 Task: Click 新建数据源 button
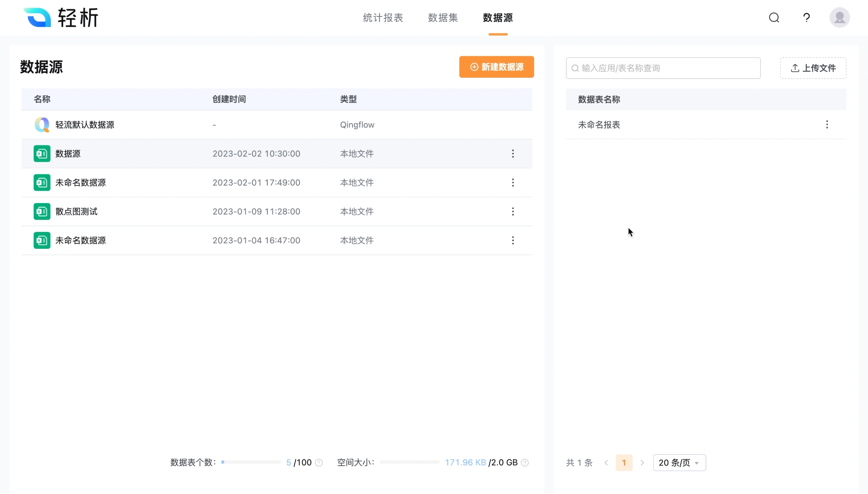(496, 67)
